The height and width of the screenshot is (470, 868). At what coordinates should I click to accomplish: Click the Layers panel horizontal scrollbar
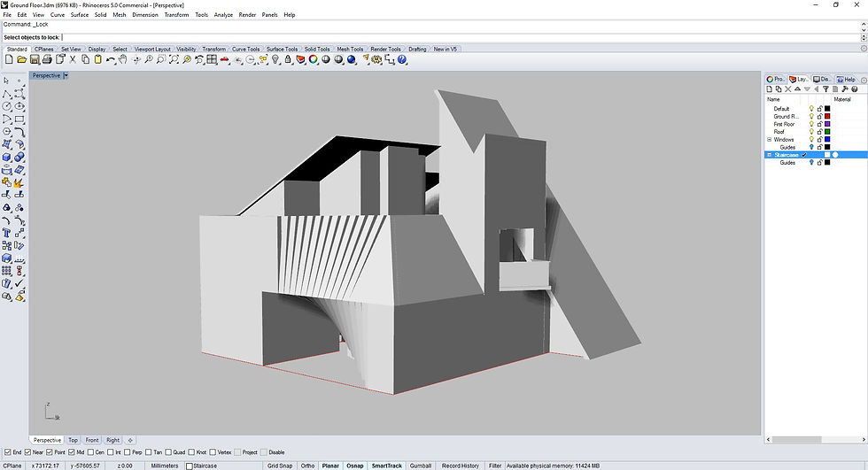[796, 440]
